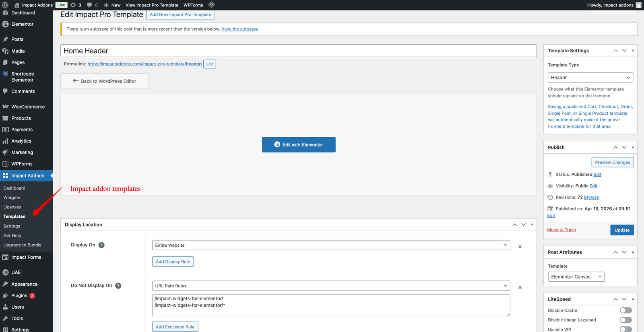Open Get Help submenu item
This screenshot has width=644, height=332.
(12, 235)
